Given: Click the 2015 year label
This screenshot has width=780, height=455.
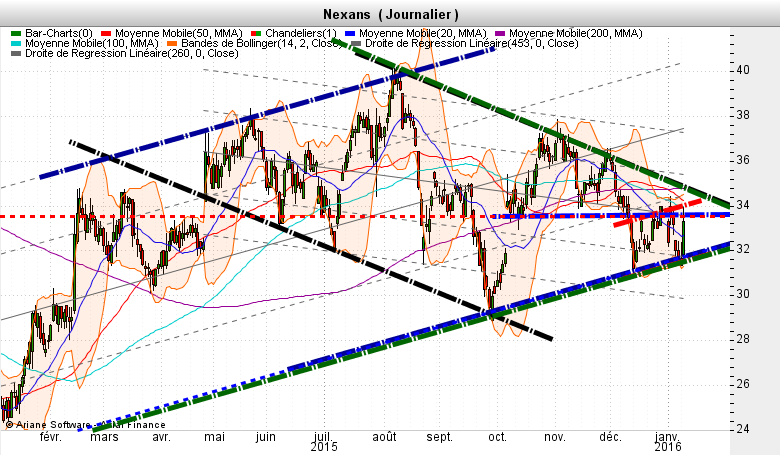Looking at the screenshot, I should 324,447.
